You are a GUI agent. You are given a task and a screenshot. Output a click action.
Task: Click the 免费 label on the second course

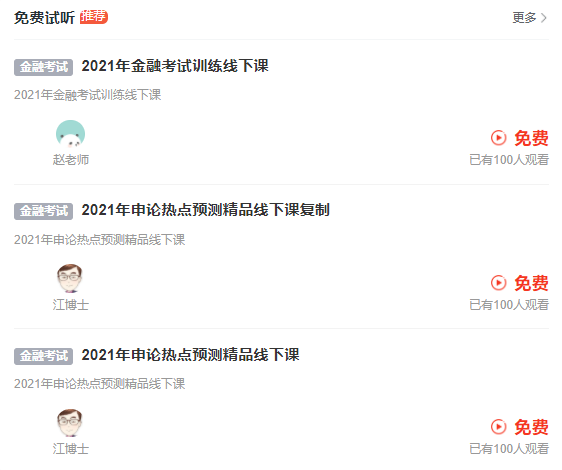pos(531,283)
